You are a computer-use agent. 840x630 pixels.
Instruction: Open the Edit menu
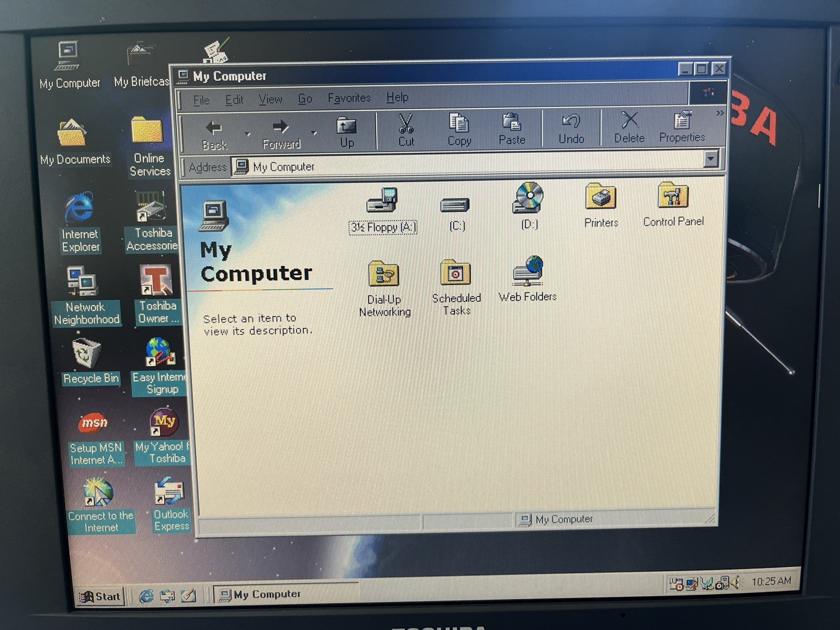[234, 100]
